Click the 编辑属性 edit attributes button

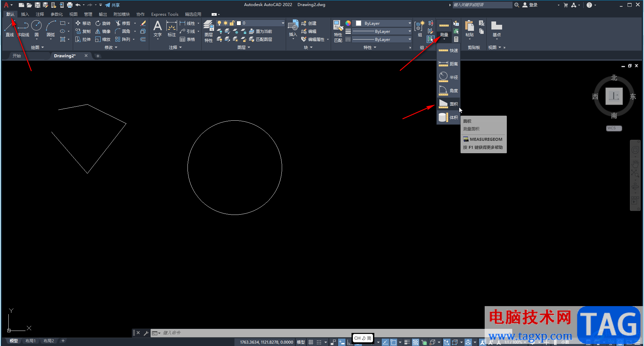313,39
